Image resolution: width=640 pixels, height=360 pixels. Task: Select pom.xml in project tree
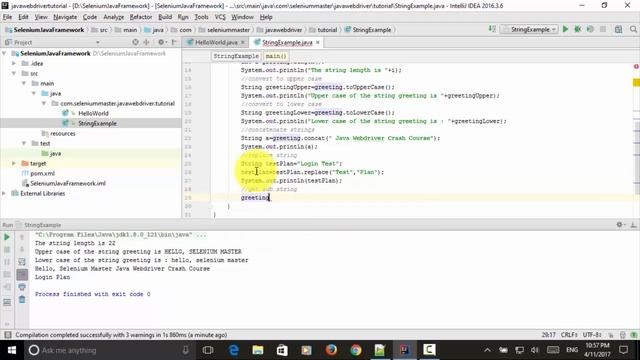tap(42, 173)
